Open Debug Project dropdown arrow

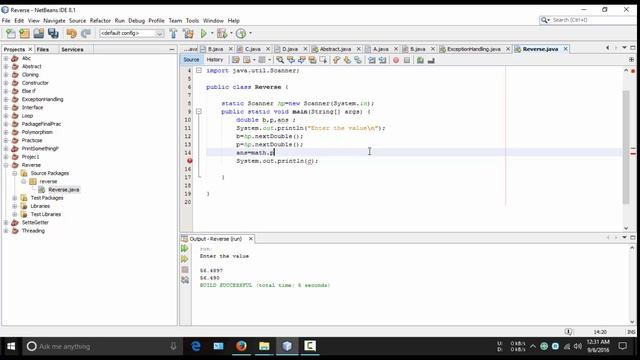[231, 33]
